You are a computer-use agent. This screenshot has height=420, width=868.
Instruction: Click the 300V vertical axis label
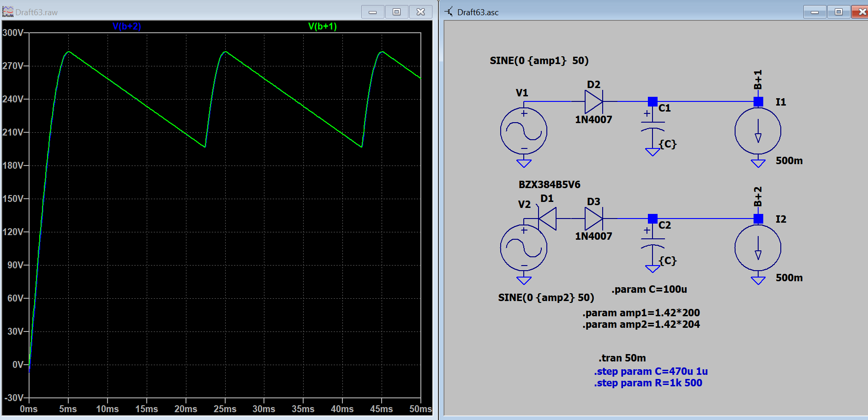(x=13, y=33)
